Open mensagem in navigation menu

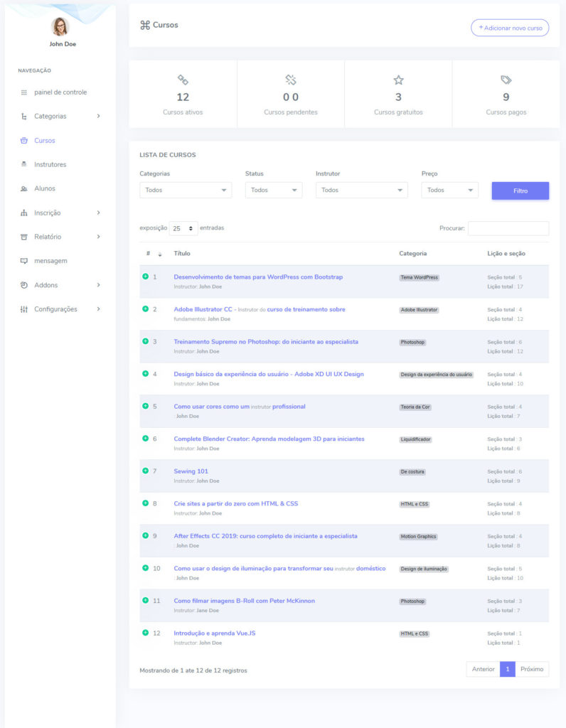50,261
